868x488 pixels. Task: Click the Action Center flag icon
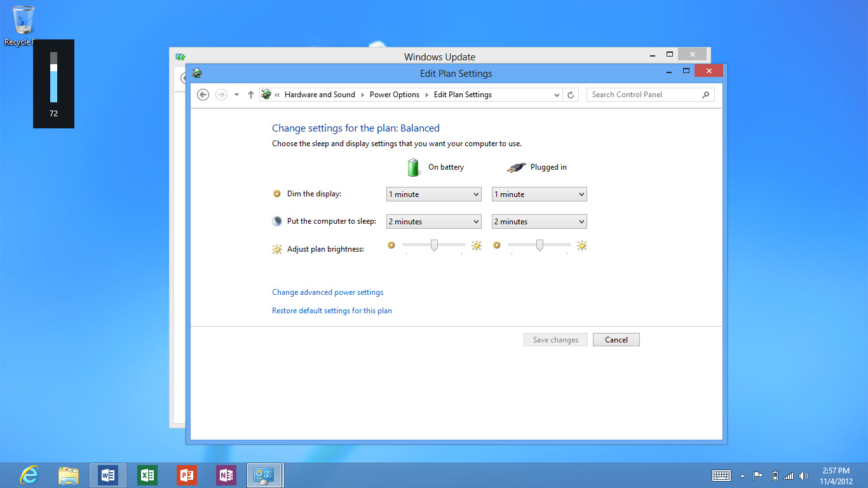[x=757, y=476]
